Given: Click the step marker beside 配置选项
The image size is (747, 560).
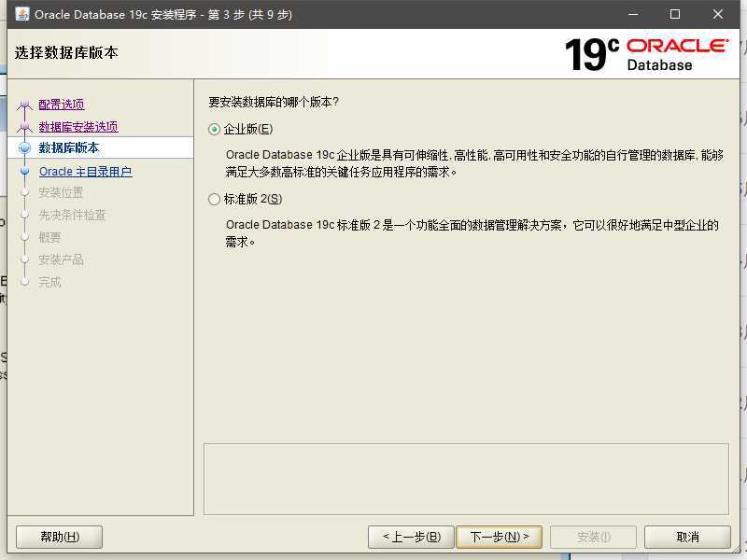Looking at the screenshot, I should point(25,105).
